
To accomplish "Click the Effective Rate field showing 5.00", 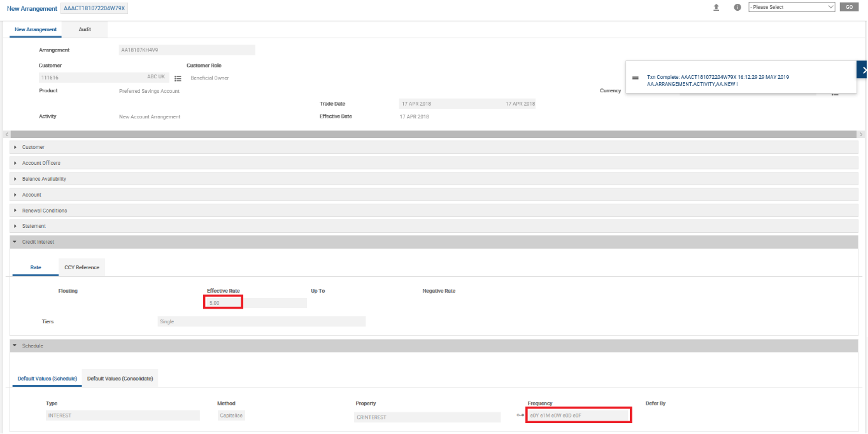I will [223, 303].
